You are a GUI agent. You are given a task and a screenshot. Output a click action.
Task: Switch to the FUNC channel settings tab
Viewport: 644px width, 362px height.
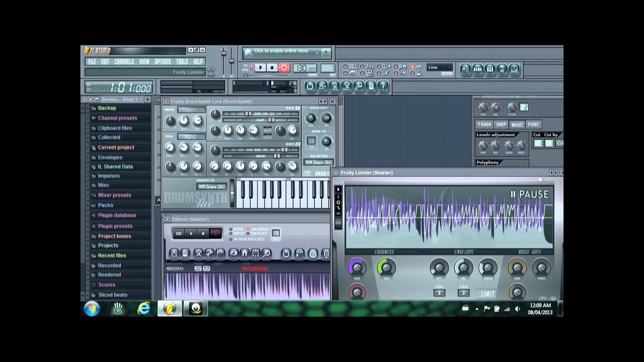(x=534, y=125)
